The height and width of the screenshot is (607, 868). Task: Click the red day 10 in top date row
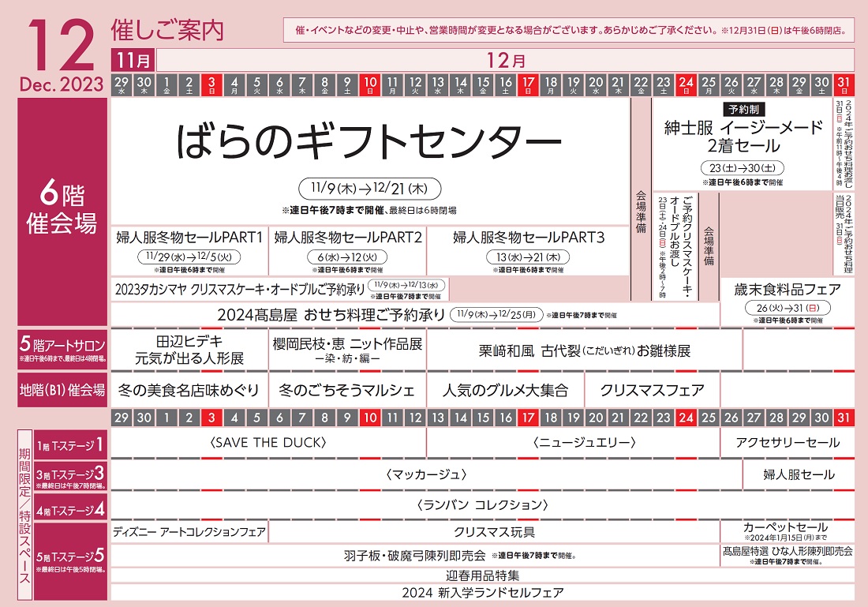click(x=370, y=84)
